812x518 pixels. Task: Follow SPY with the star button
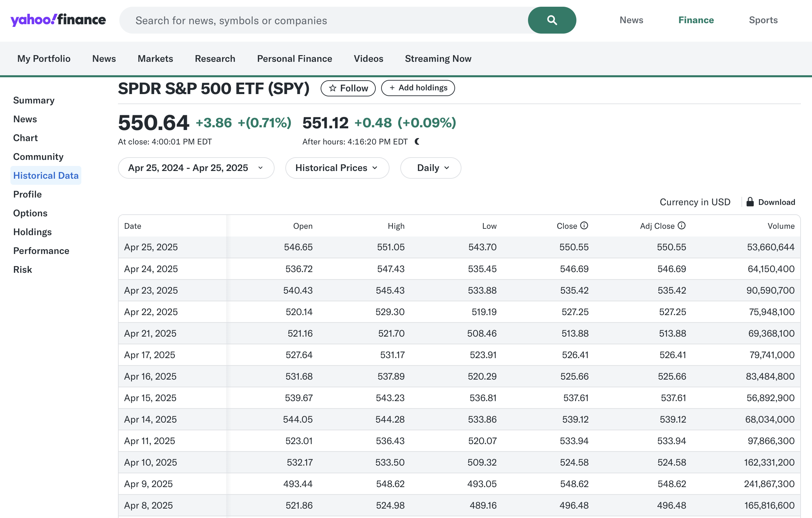[348, 88]
